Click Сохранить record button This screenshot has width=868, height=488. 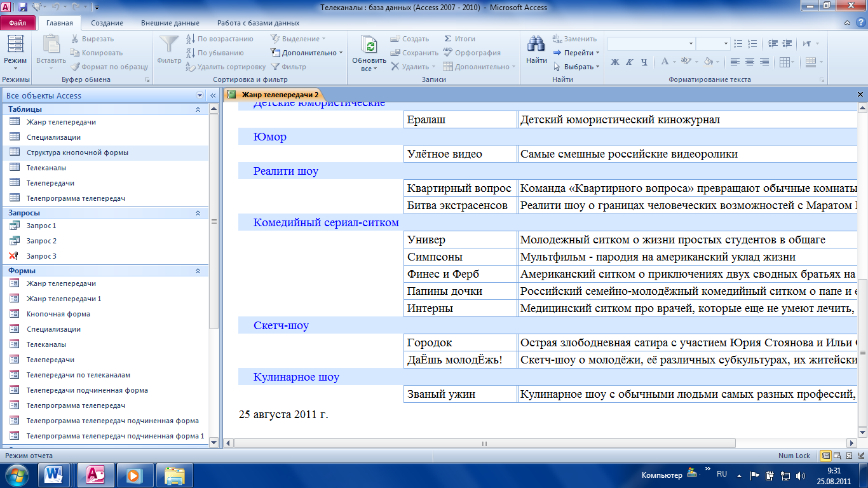pyautogui.click(x=414, y=53)
